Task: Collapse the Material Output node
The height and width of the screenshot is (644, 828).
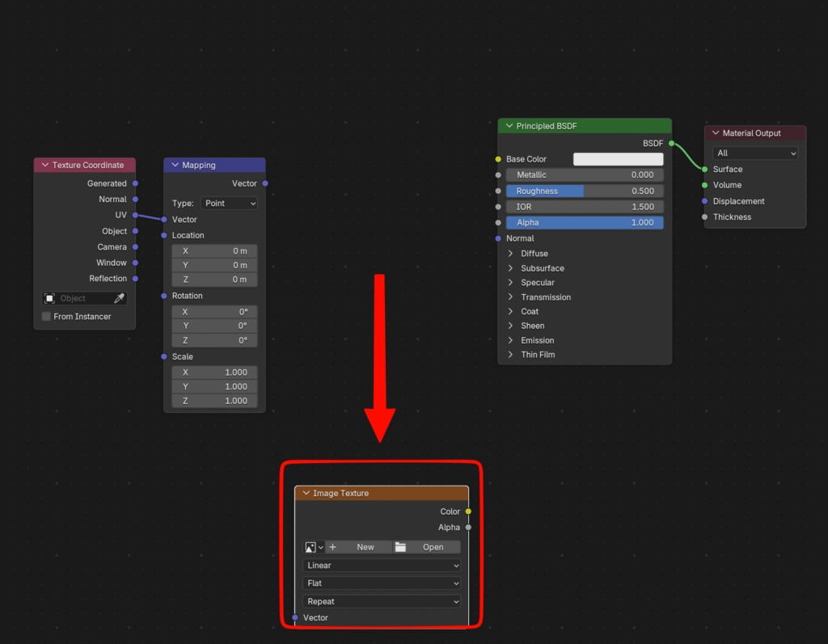Action: point(715,133)
